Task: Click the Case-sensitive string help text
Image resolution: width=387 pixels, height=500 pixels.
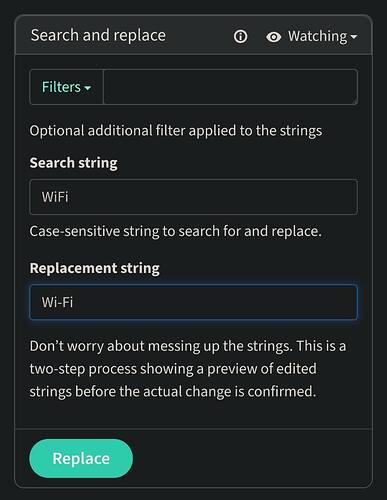Action: 176,232
